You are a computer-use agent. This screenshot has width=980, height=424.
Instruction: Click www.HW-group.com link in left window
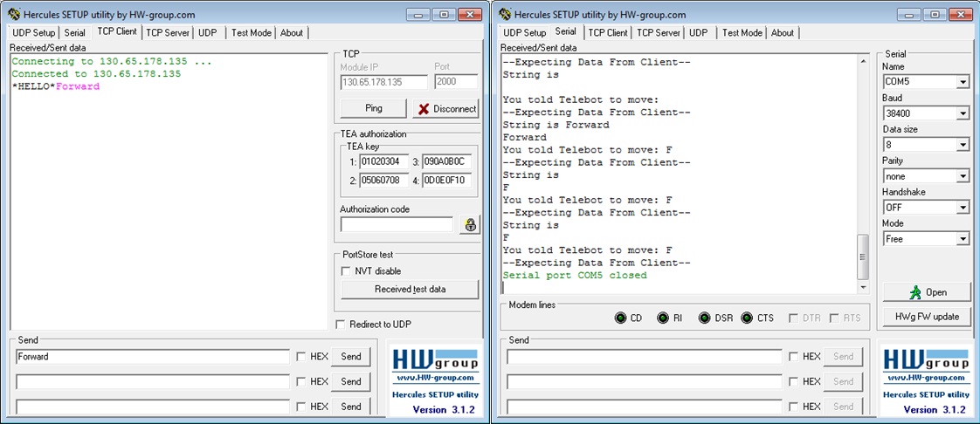point(435,378)
